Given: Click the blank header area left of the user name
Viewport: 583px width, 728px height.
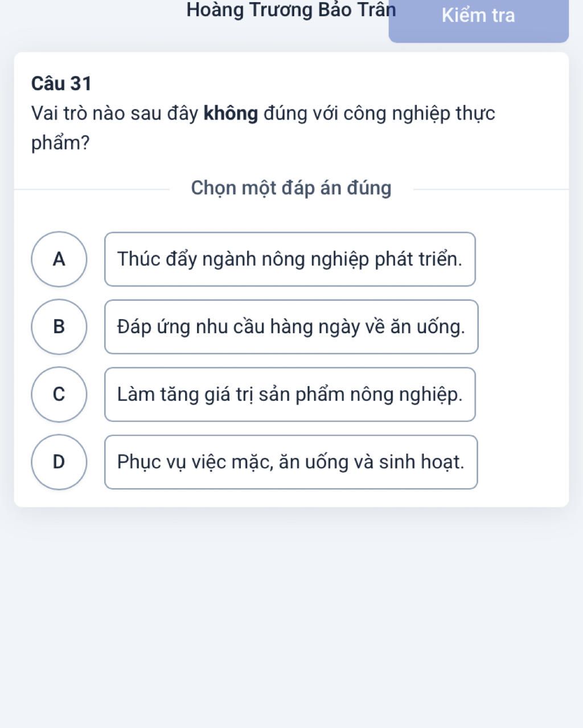Looking at the screenshot, I should [x=91, y=17].
